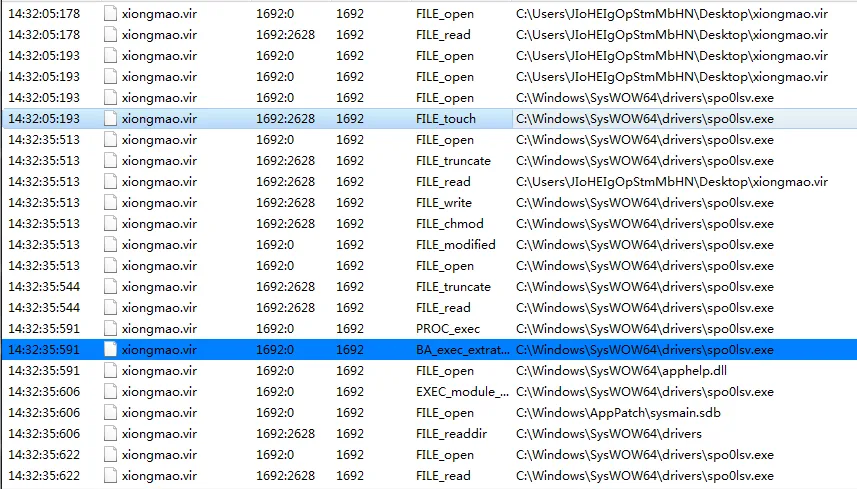
Task: Click the file icon in the FILE_readdir row
Action: [x=110, y=434]
